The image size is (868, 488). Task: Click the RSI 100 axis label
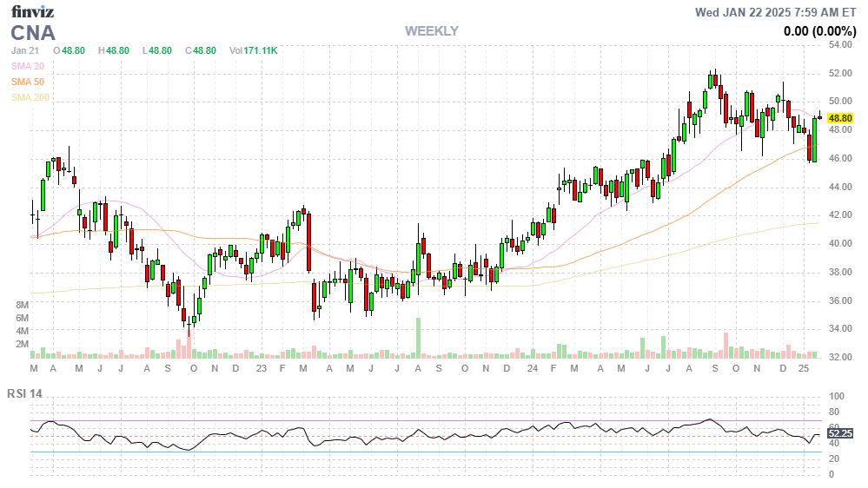coord(835,397)
